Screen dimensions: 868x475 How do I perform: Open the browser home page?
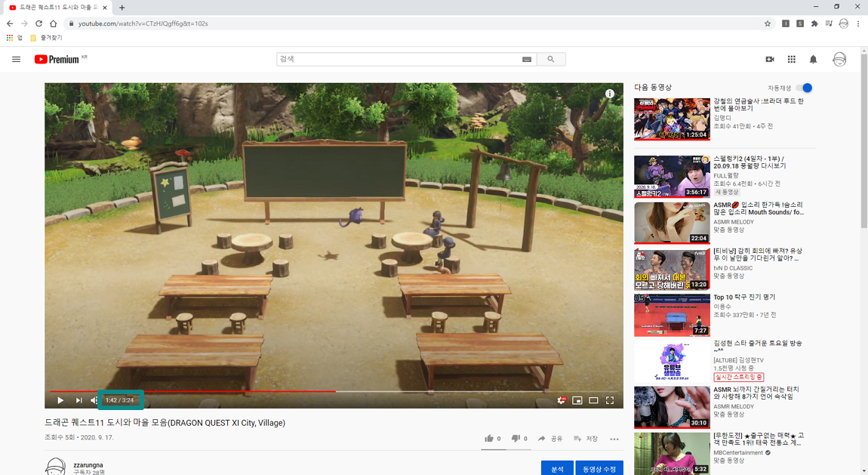coord(53,23)
